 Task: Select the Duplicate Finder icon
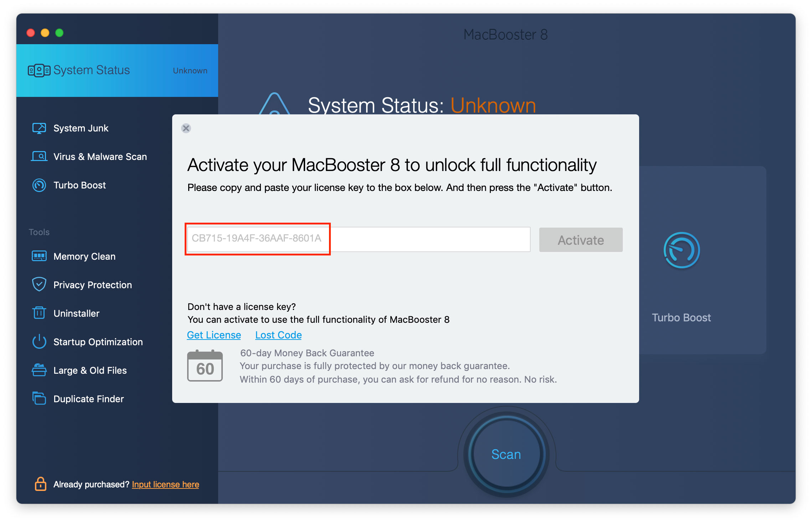(x=38, y=398)
